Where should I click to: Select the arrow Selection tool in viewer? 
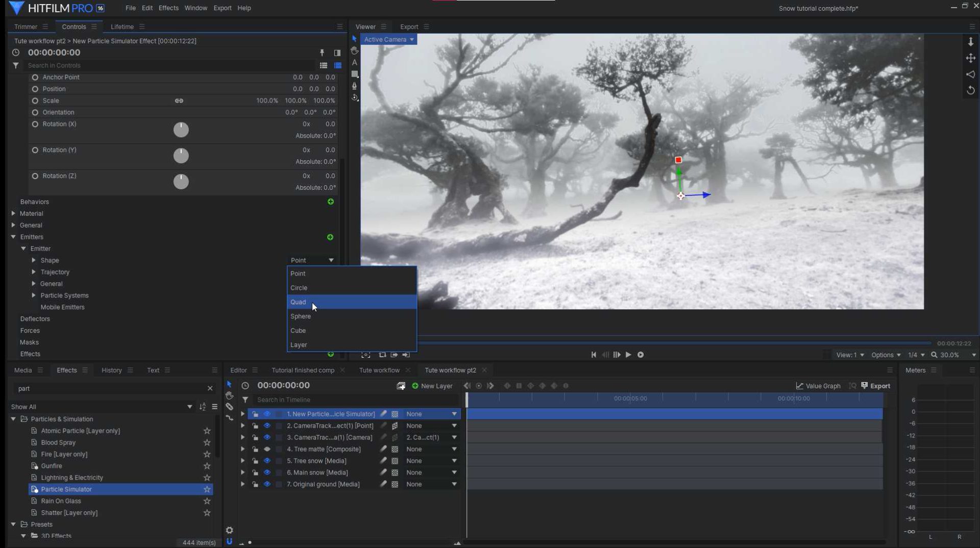point(354,39)
